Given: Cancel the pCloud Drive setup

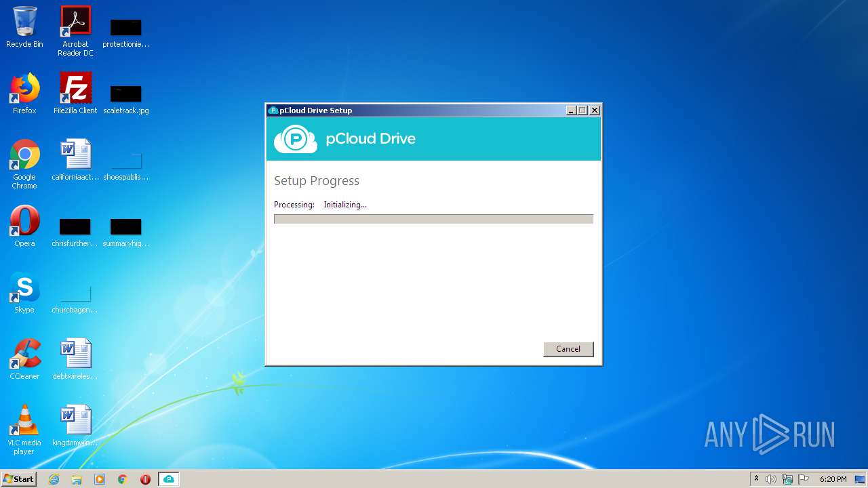Looking at the screenshot, I should click(568, 349).
